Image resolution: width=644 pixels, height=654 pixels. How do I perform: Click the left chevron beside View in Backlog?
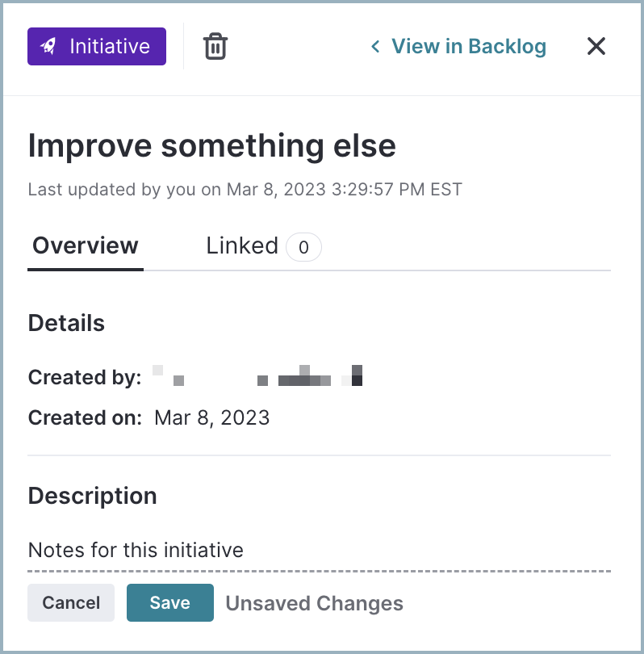tap(375, 46)
